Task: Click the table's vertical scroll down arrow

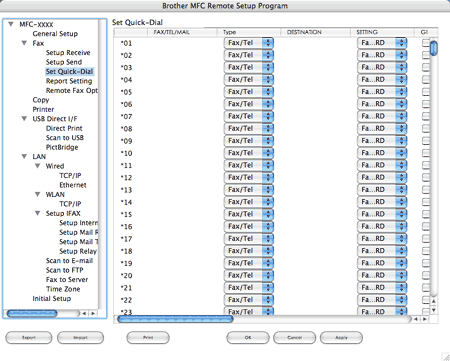Action: tap(434, 310)
